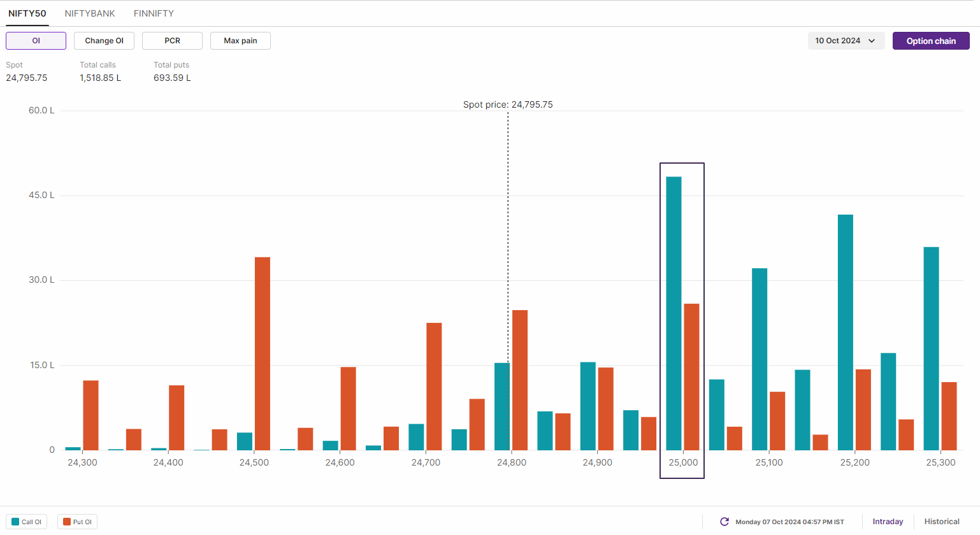
Task: Click the 24,700 strike put OI bar
Action: point(434,387)
